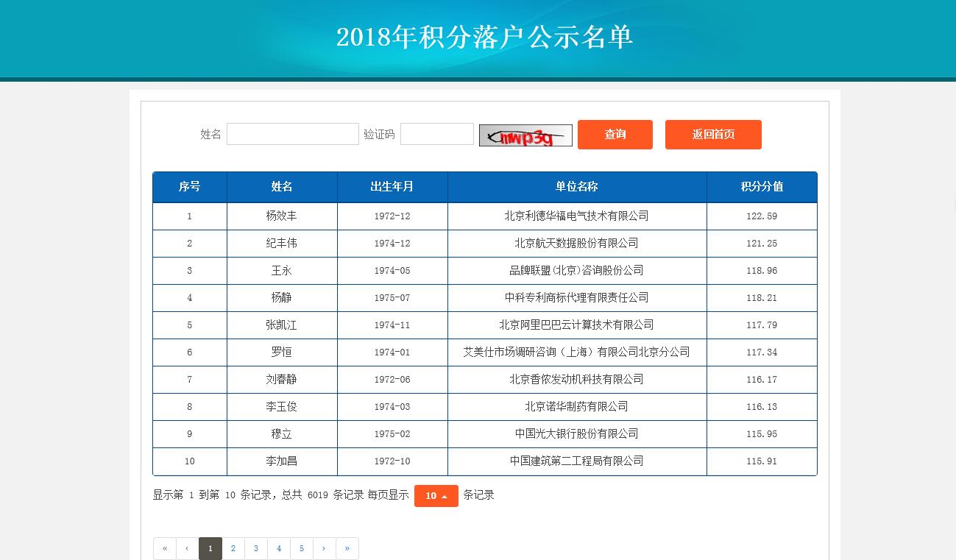
Task: Click company 北京诺华制药有限公司
Action: coord(577,407)
